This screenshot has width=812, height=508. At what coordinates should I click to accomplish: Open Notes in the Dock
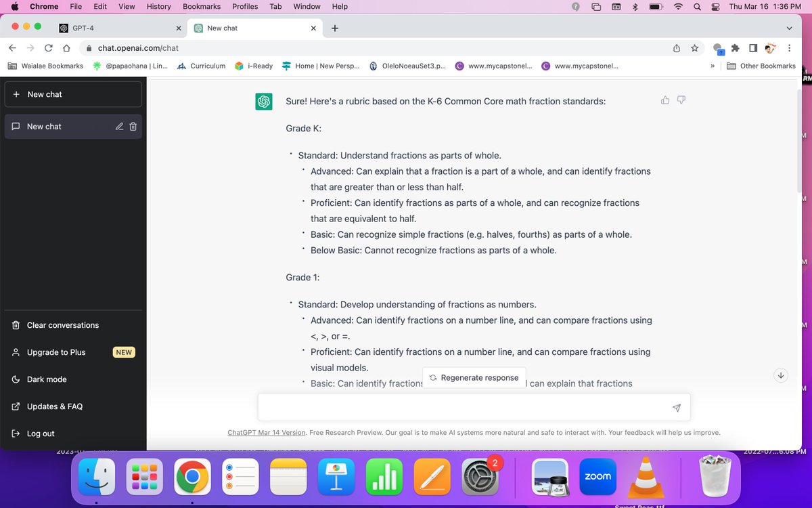tap(288, 477)
